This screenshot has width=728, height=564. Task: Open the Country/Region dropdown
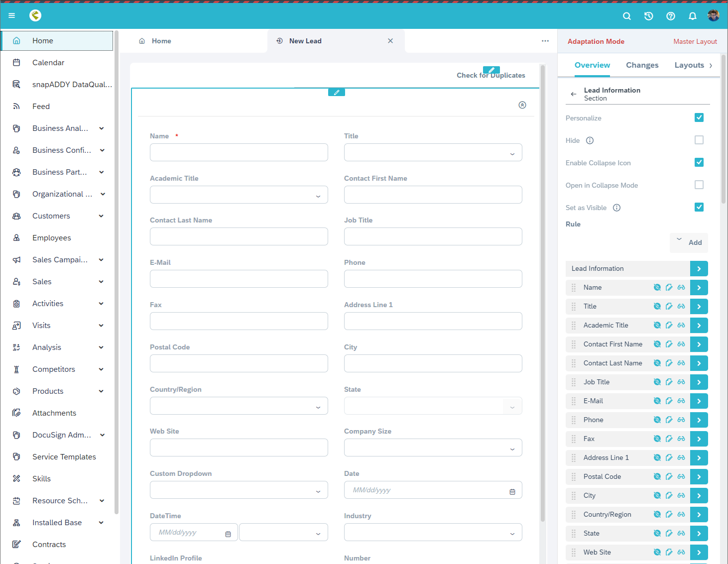(x=318, y=406)
